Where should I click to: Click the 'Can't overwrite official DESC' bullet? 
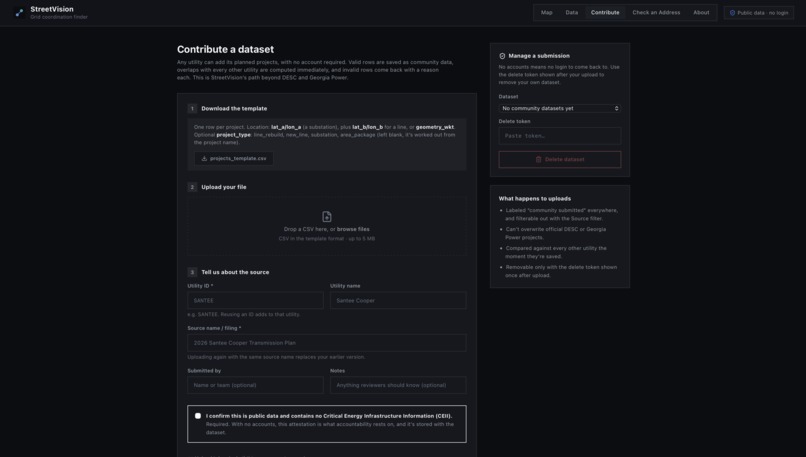[556, 233]
